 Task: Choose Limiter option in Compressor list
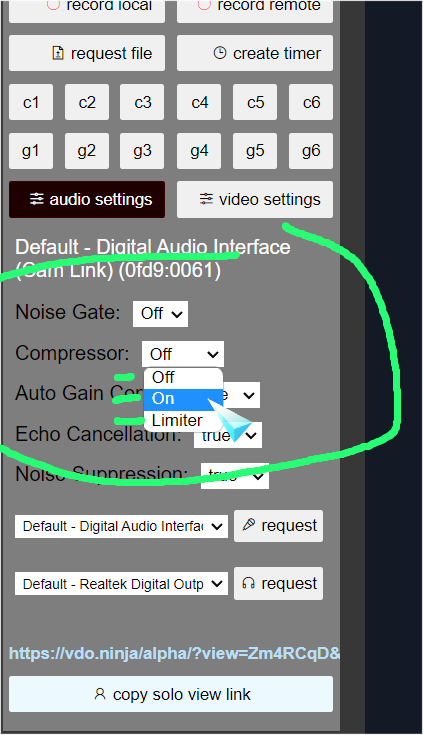point(183,420)
